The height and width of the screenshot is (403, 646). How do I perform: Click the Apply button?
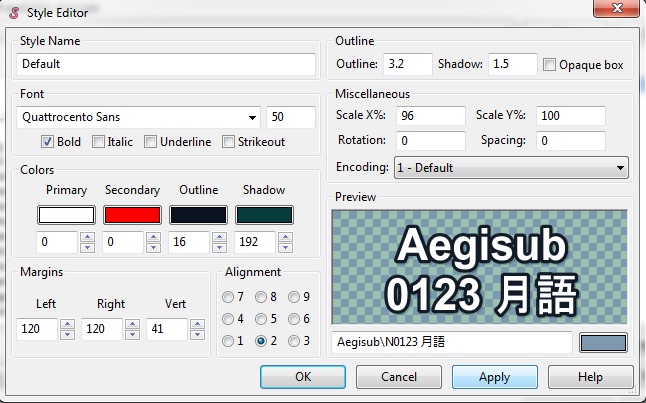point(495,377)
